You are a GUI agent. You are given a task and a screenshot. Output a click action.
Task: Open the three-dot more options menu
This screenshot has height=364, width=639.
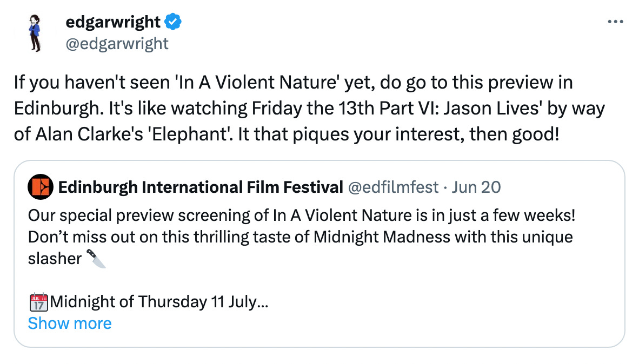615,22
